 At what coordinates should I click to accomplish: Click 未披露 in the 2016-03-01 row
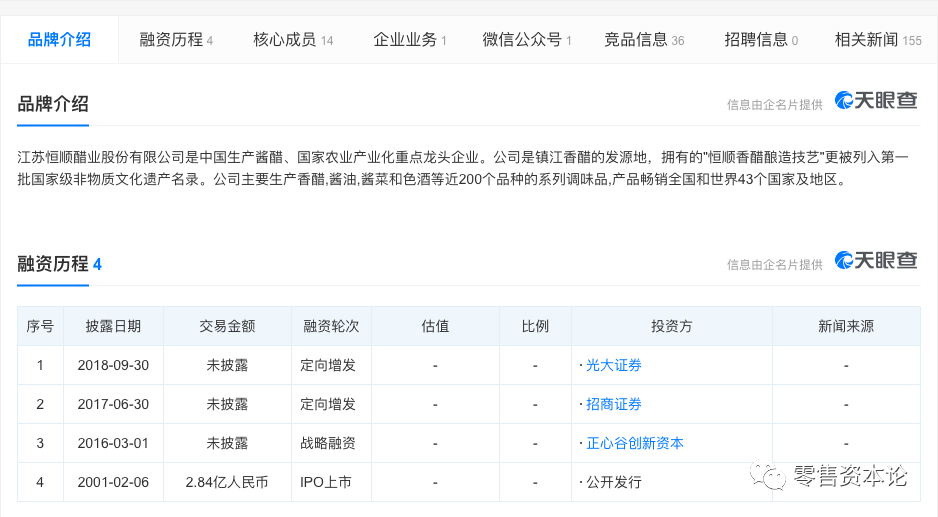click(x=227, y=443)
